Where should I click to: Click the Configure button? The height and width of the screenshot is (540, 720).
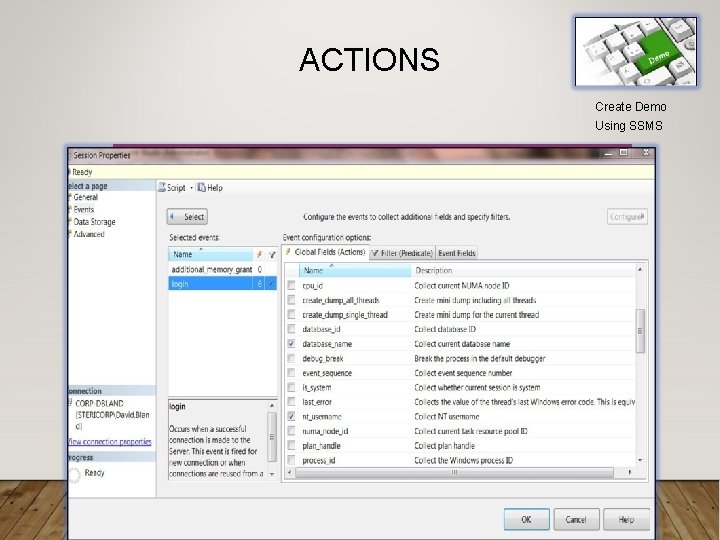click(627, 217)
